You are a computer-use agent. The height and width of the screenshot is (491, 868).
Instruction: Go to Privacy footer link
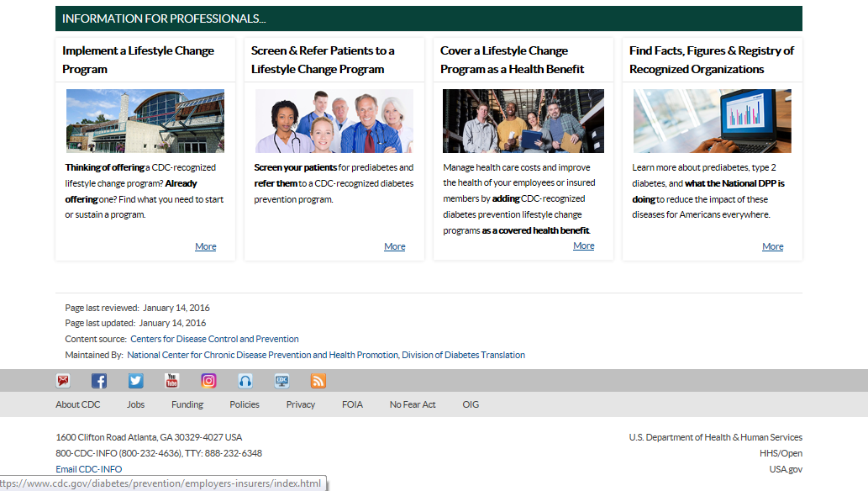pos(301,404)
